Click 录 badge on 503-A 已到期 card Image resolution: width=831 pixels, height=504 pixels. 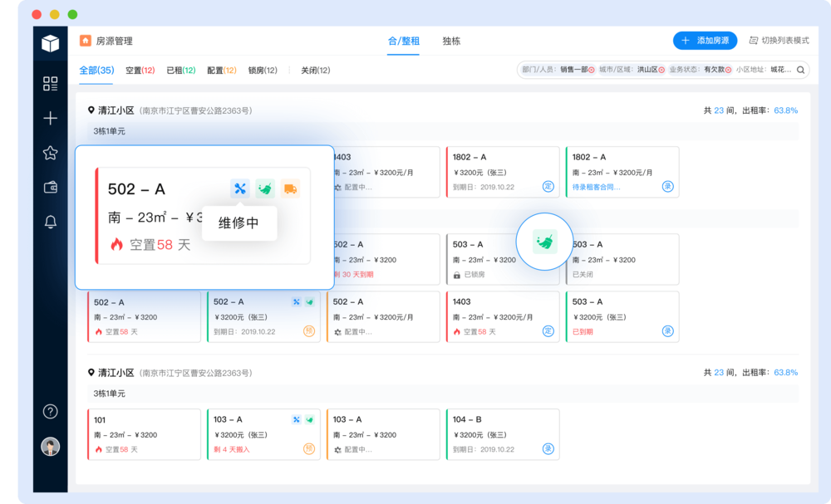668,331
